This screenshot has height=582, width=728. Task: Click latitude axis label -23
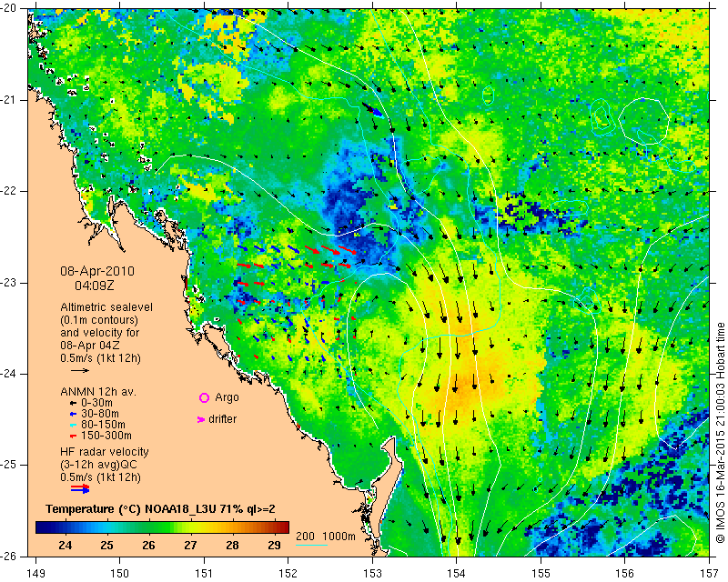click(x=8, y=283)
